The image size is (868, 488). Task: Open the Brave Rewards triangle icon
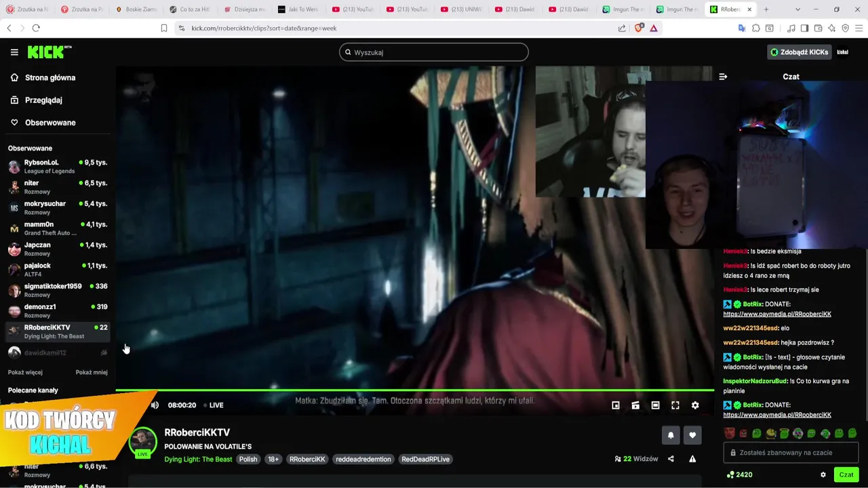[x=654, y=28]
